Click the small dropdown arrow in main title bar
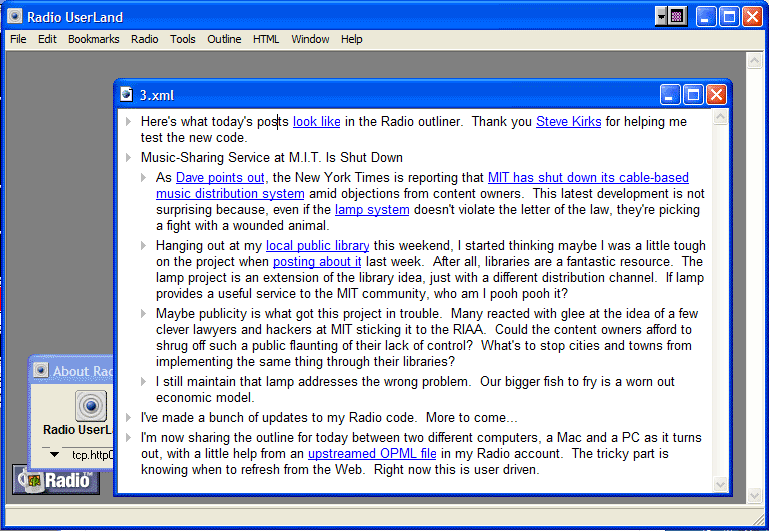 coord(661,17)
